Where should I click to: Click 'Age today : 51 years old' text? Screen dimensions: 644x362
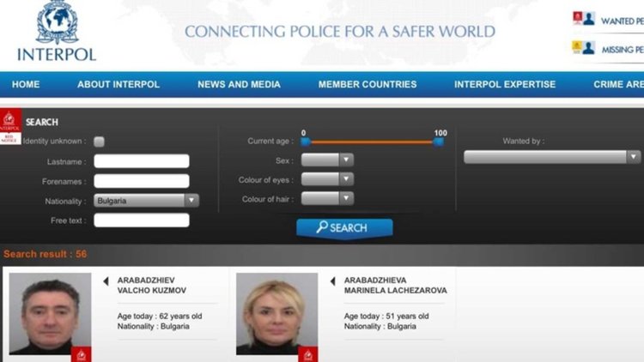(x=386, y=317)
